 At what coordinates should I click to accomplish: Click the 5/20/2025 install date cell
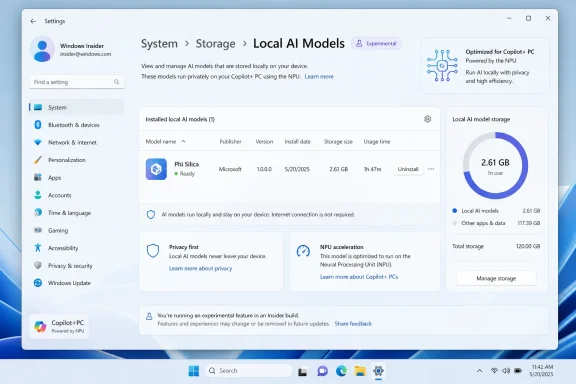point(297,169)
